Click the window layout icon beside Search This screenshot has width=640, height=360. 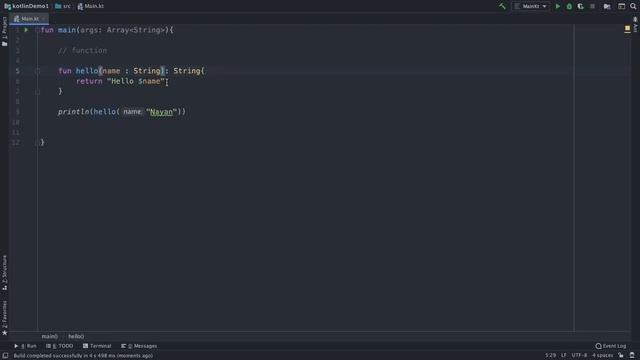coord(621,6)
